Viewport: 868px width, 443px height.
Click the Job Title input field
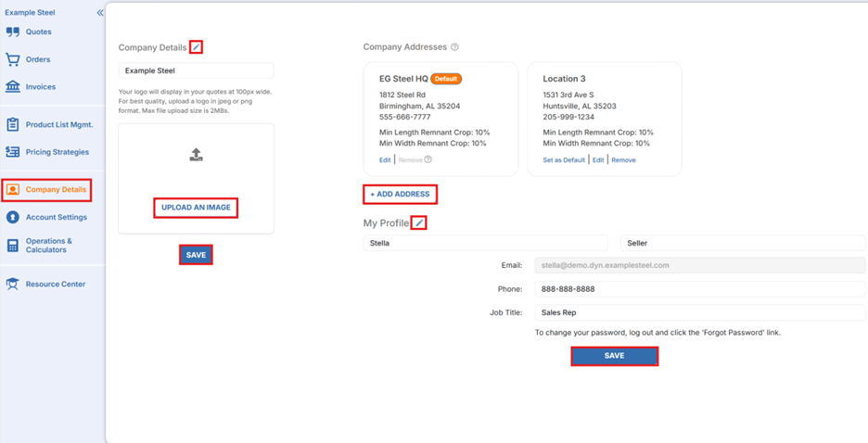pyautogui.click(x=699, y=313)
